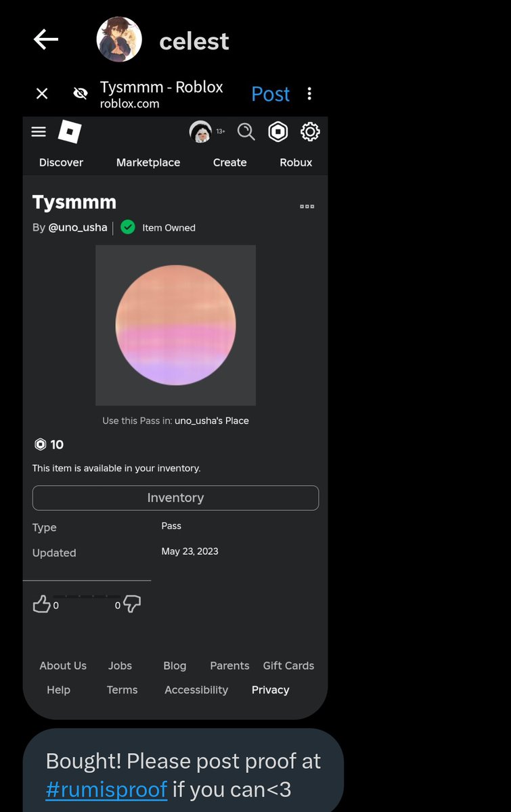Tap the Tysmmm pass gradient thumbnail
Viewport: 511px width, 812px height.
tap(175, 325)
